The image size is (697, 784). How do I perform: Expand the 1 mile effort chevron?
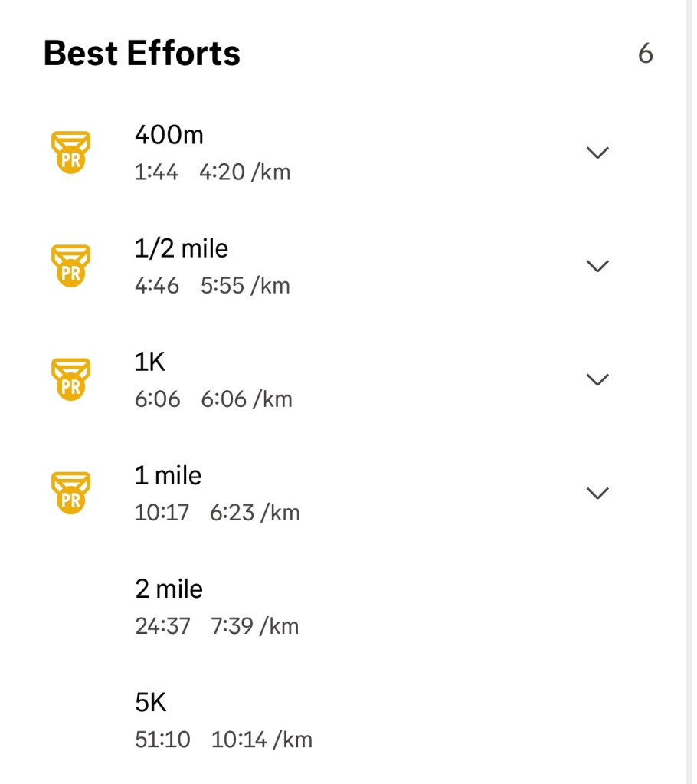pos(597,493)
